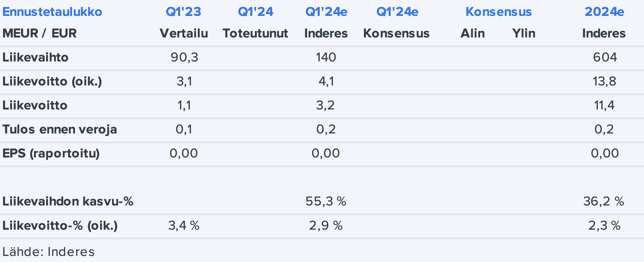644x262 pixels.
Task: Select the Alin consensus subheader
Action: pos(473,33)
